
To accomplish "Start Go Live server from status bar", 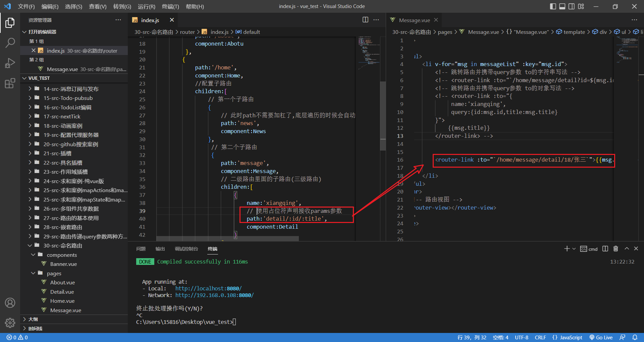I will point(601,337).
